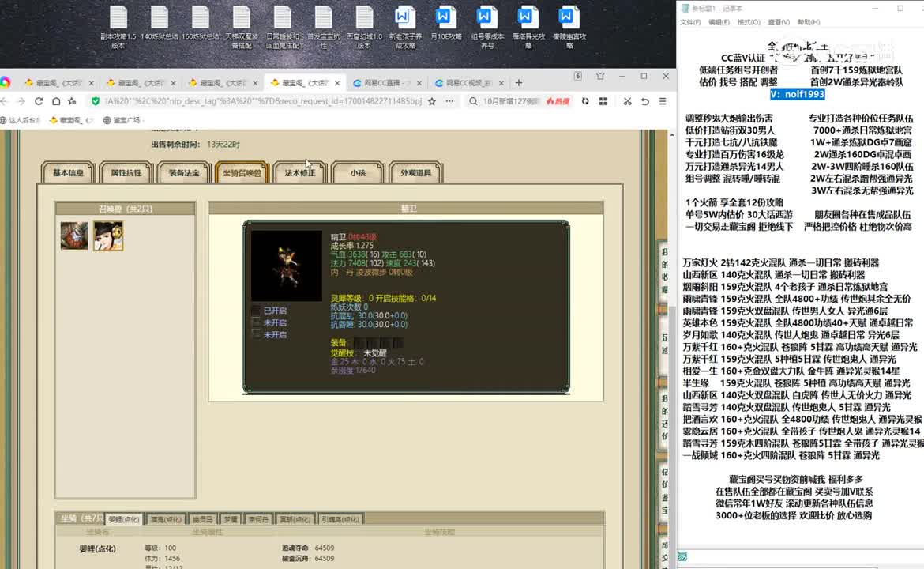Click the green security shield icon
Viewport: 924px width, 569px height.
(95, 101)
